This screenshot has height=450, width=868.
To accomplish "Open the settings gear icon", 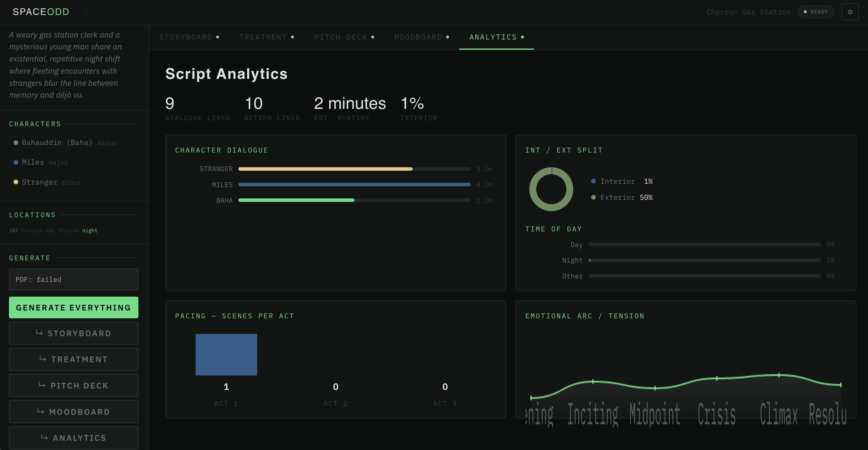I will pos(850,12).
